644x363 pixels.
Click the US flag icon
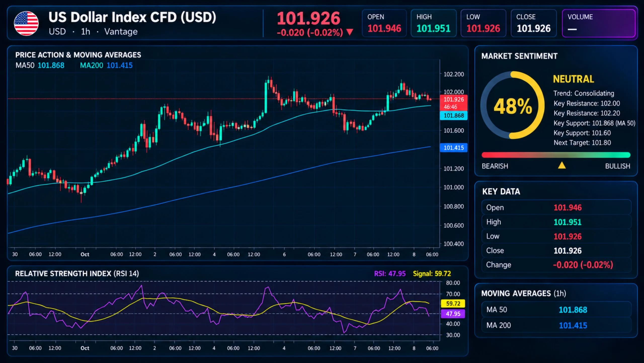pos(26,23)
